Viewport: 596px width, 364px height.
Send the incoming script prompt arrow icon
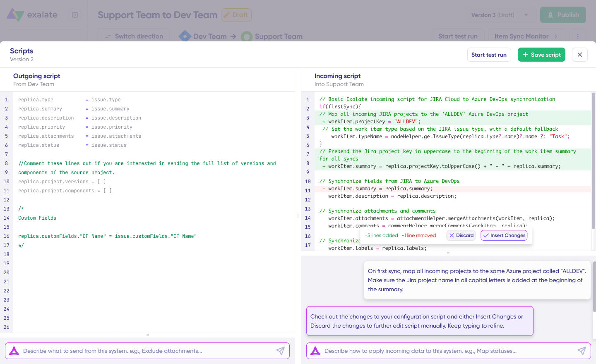pyautogui.click(x=582, y=351)
